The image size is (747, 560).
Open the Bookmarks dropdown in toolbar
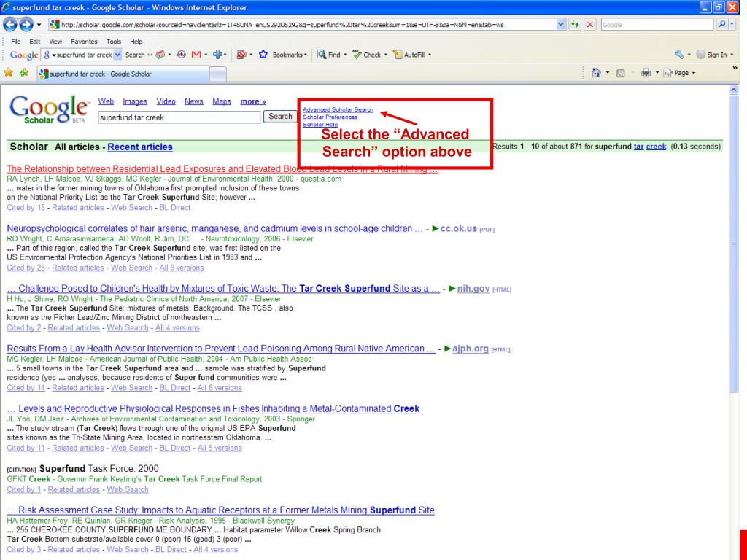point(290,55)
